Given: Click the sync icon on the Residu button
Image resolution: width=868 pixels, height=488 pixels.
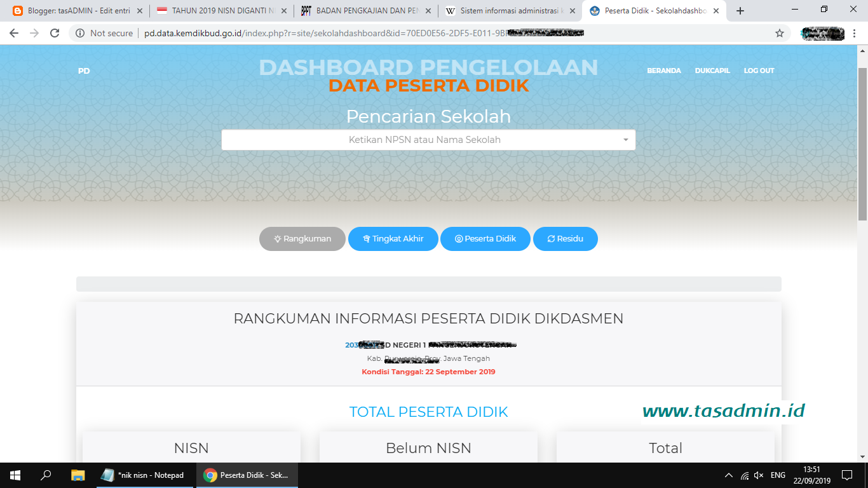Looking at the screenshot, I should point(550,239).
